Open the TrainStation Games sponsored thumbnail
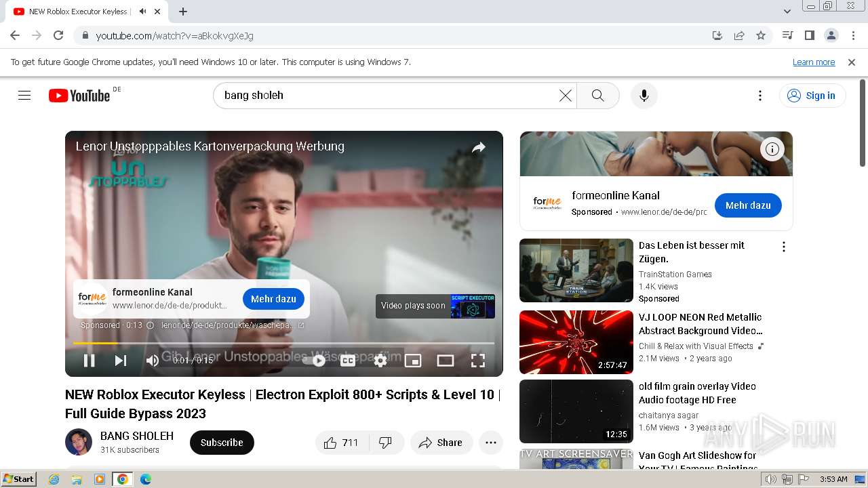The height and width of the screenshot is (488, 868). 576,270
